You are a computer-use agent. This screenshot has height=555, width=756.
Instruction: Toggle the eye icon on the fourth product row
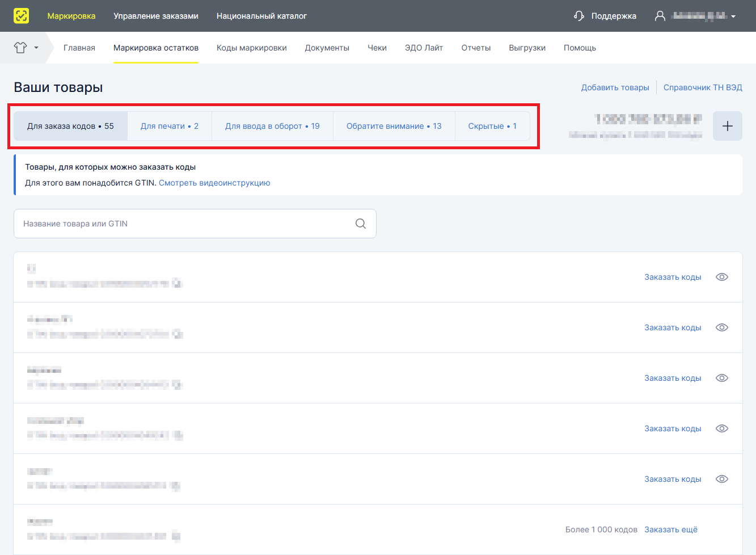point(722,428)
